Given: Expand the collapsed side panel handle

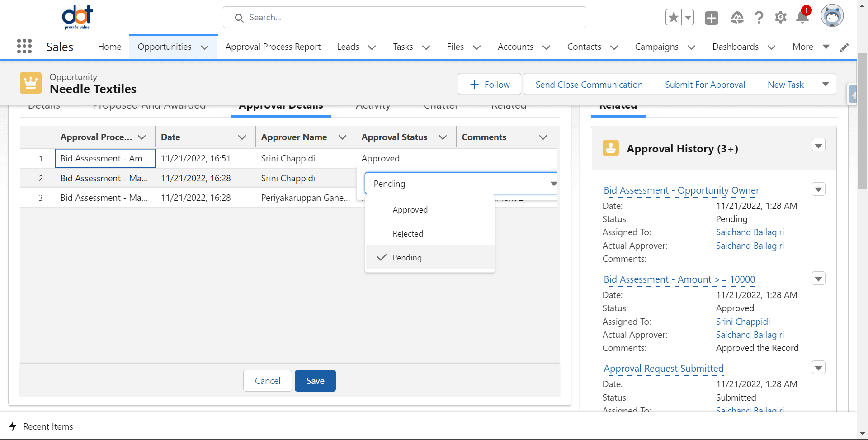Looking at the screenshot, I should click(x=853, y=95).
